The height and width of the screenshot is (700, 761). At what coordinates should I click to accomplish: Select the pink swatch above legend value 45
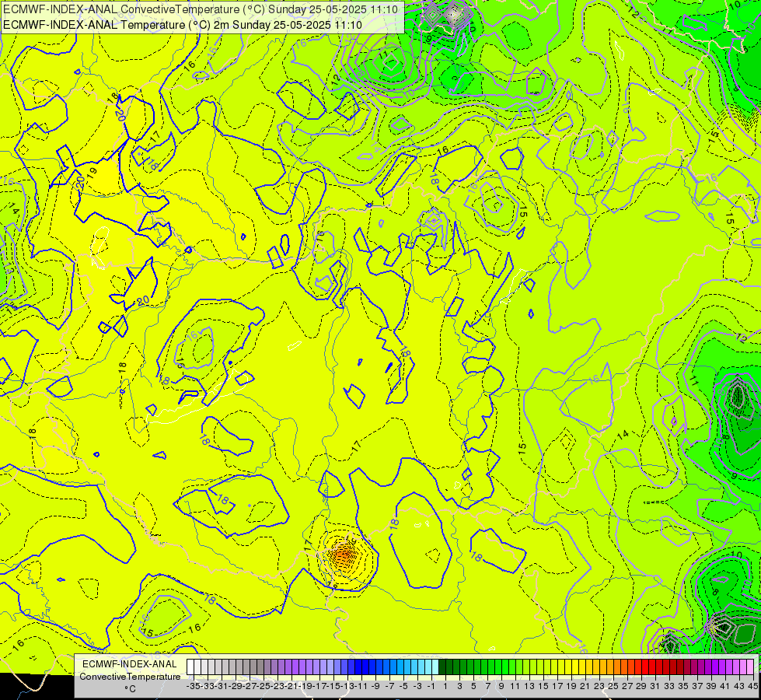(x=750, y=667)
